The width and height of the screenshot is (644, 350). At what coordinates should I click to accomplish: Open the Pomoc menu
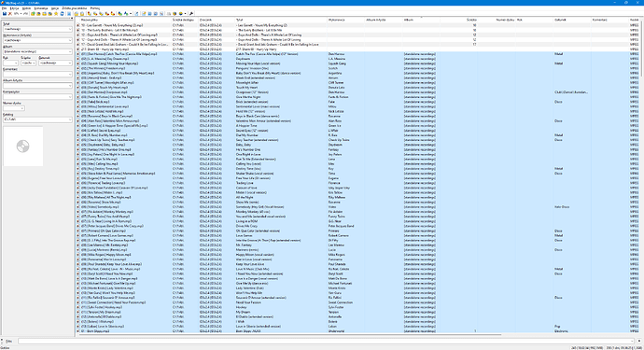tap(95, 8)
